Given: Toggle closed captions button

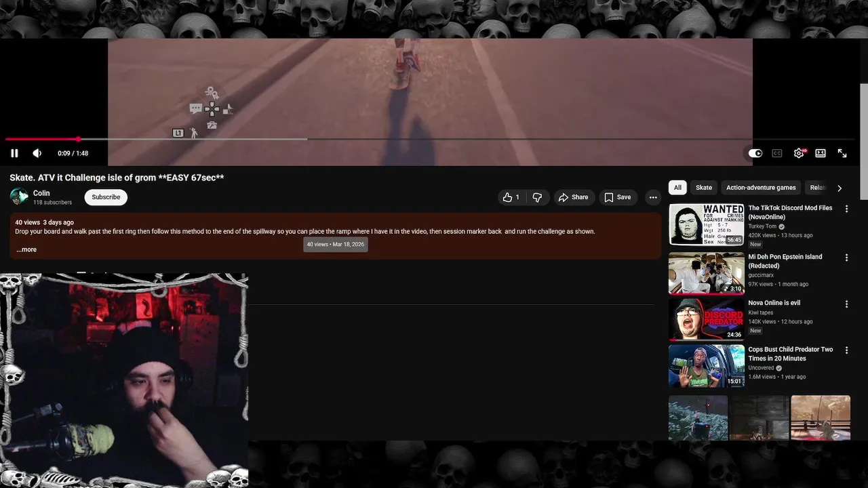Looking at the screenshot, I should pos(777,153).
